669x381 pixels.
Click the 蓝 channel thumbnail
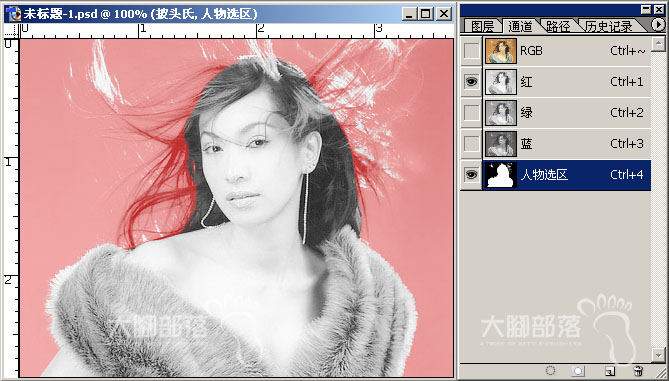click(x=501, y=144)
